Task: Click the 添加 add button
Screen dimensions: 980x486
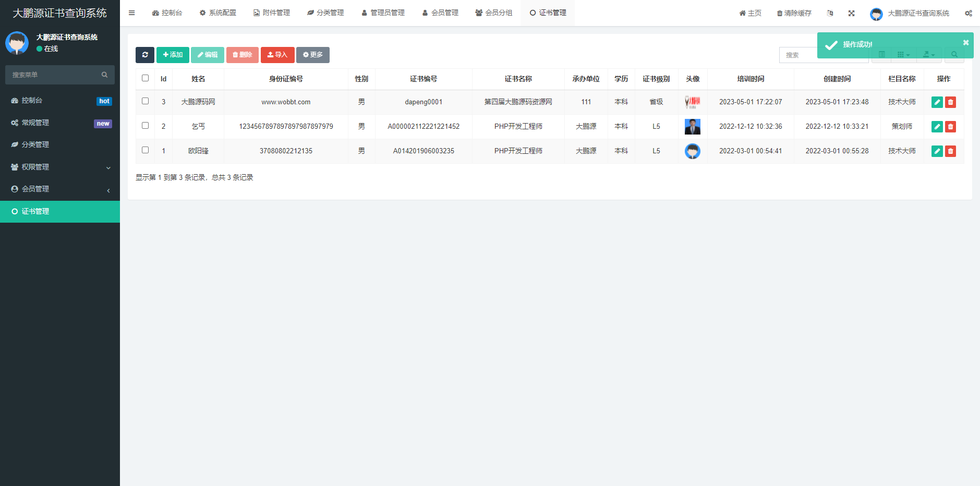Action: click(x=173, y=55)
